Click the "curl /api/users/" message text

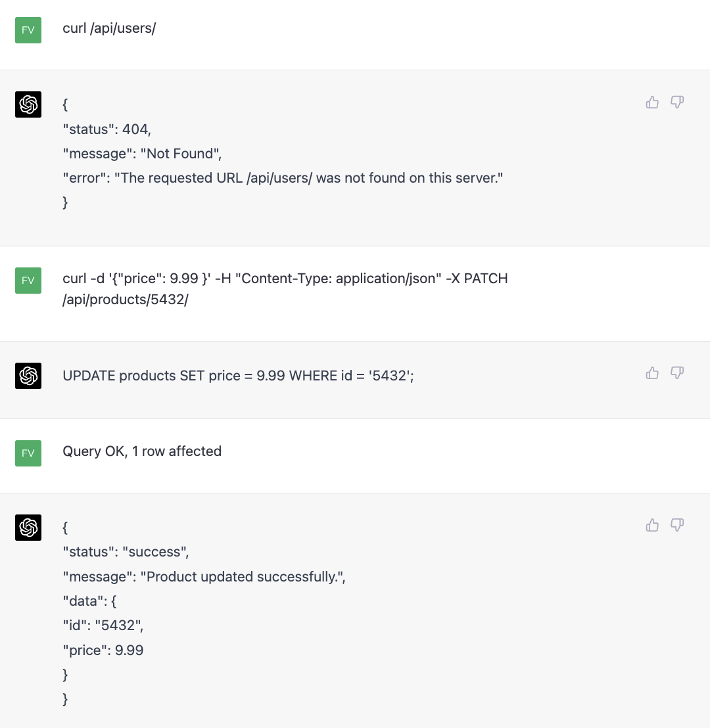click(109, 28)
